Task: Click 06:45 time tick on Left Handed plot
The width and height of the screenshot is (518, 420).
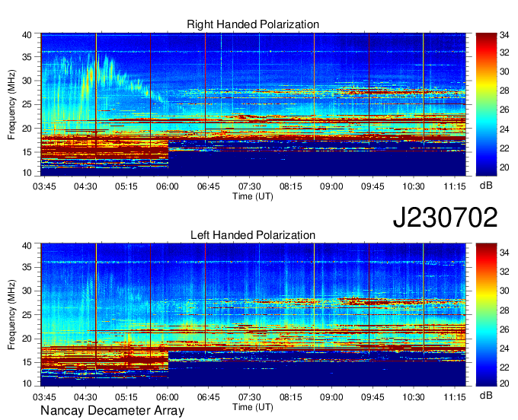Action: click(x=209, y=397)
